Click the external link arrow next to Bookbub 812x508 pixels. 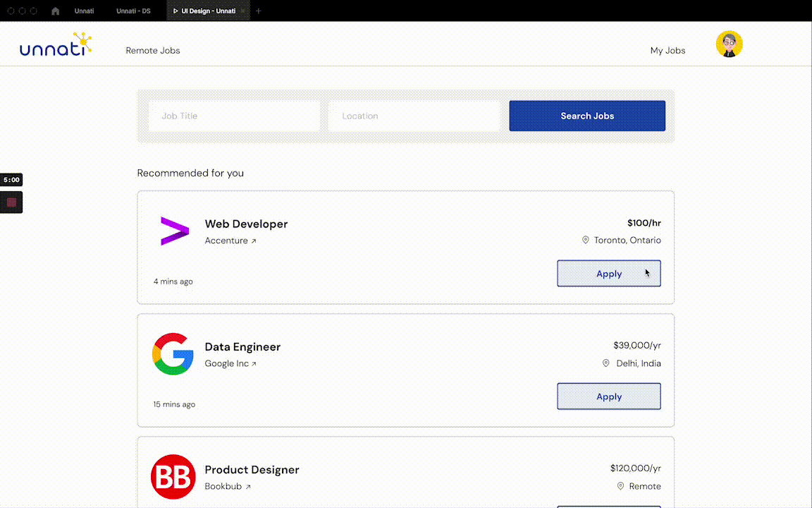[248, 487]
